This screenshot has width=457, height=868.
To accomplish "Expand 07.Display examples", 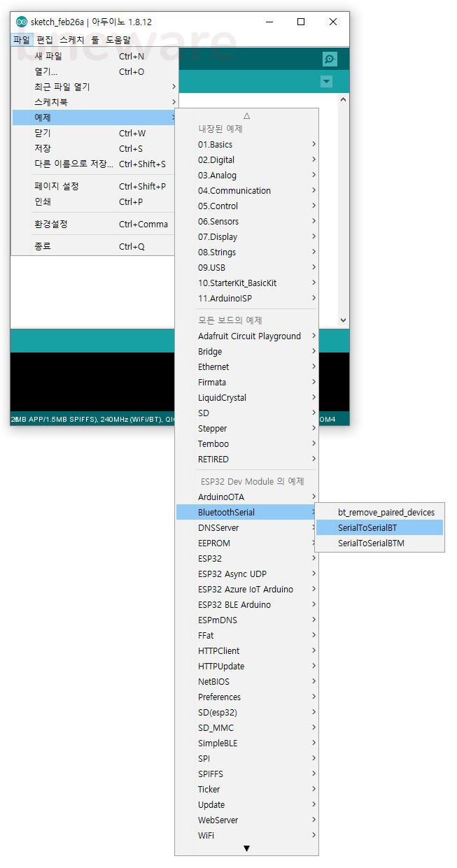I will pos(246,236).
